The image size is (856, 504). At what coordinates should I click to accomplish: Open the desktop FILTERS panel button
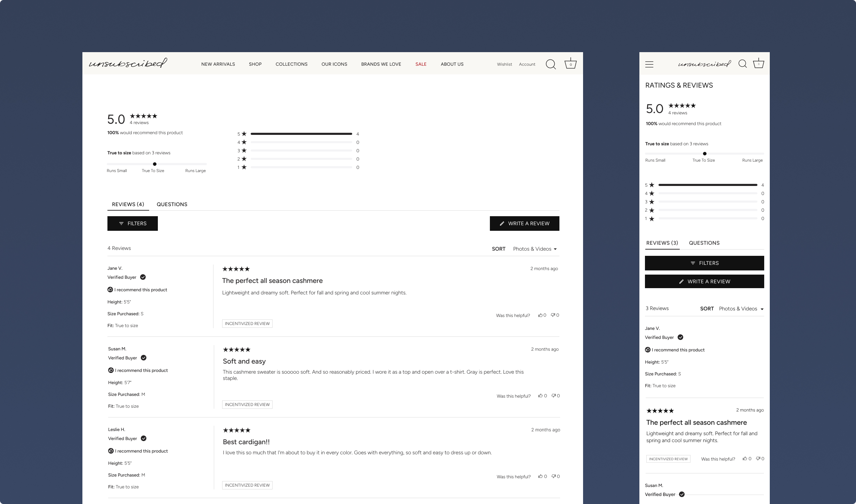132,223
